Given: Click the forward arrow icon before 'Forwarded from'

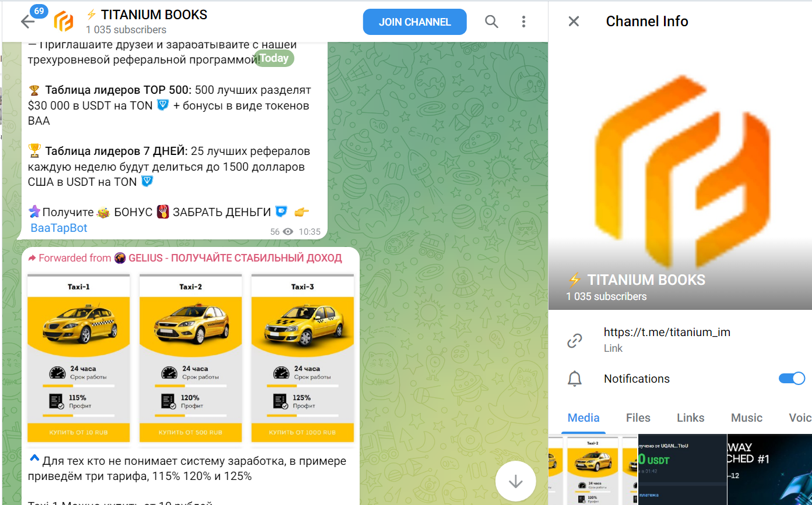Looking at the screenshot, I should pos(32,258).
